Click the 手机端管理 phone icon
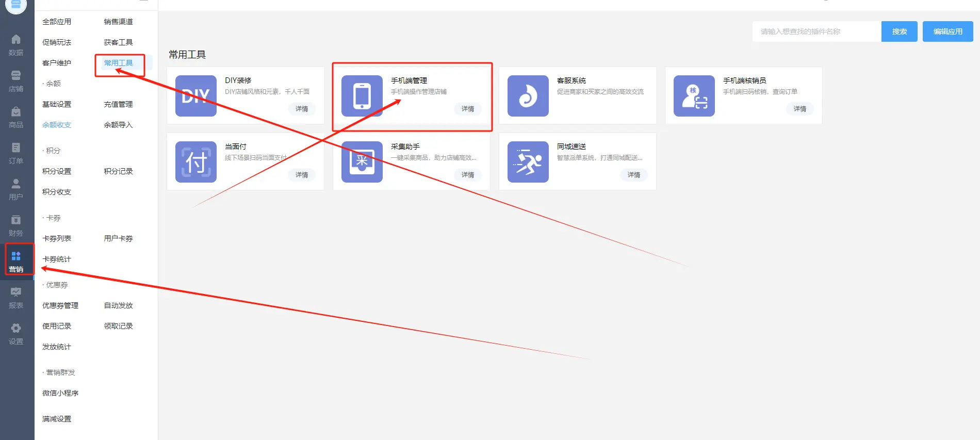Image resolution: width=980 pixels, height=440 pixels. click(x=362, y=96)
